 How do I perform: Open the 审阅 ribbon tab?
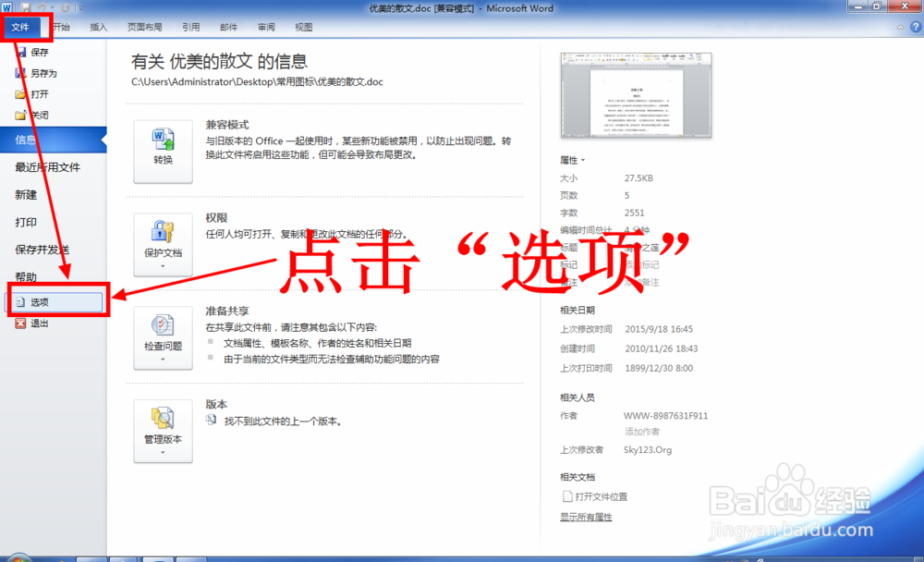[x=266, y=27]
